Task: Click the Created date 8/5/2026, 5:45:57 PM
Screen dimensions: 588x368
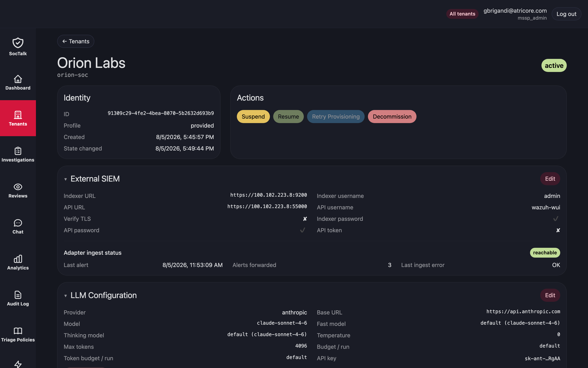Action: (x=185, y=137)
